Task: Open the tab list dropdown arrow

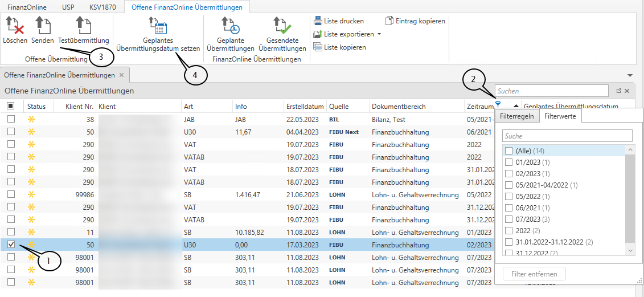Action: pos(630,75)
